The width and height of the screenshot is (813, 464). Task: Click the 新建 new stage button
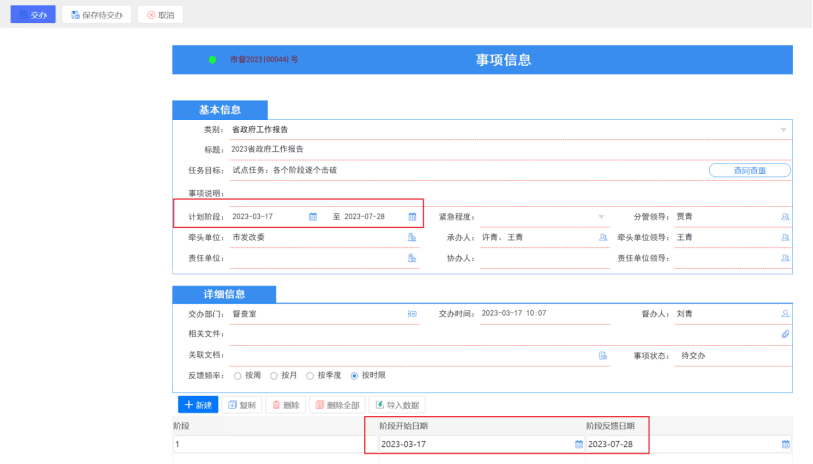[198, 405]
